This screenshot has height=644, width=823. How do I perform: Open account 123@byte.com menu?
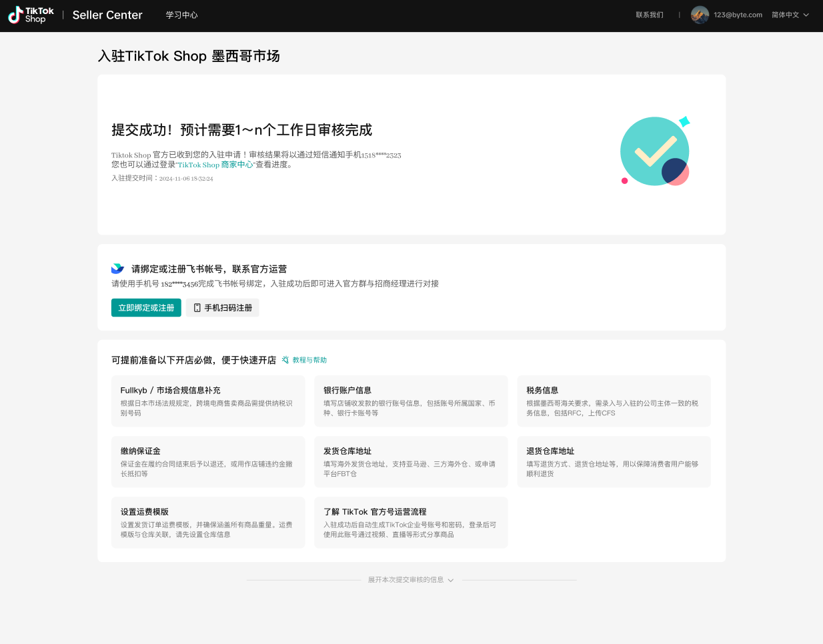738,15
